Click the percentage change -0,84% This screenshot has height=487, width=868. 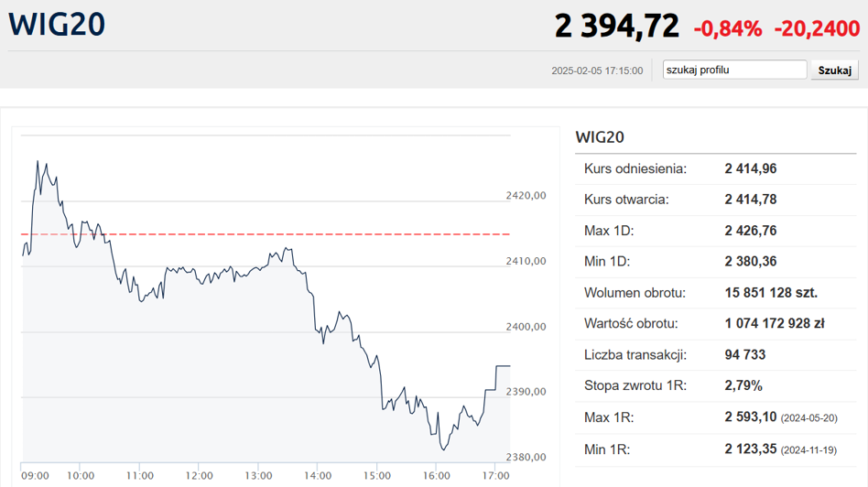click(x=728, y=28)
